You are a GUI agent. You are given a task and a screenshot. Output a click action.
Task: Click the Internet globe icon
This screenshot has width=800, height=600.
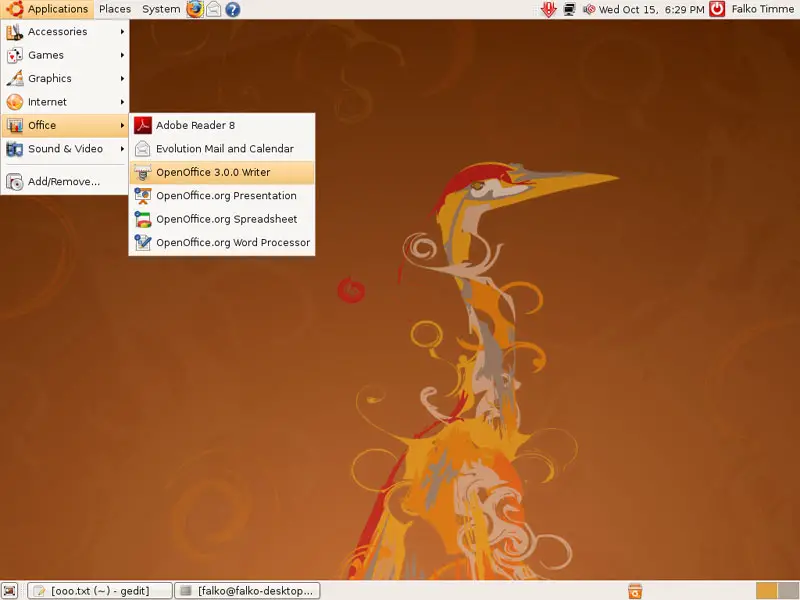click(x=15, y=102)
